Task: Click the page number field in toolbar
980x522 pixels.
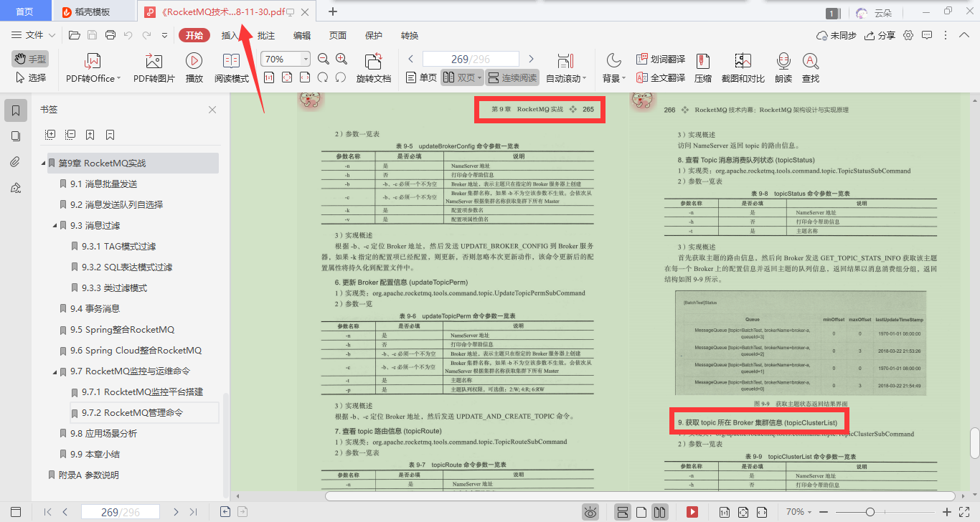Action: click(x=471, y=60)
